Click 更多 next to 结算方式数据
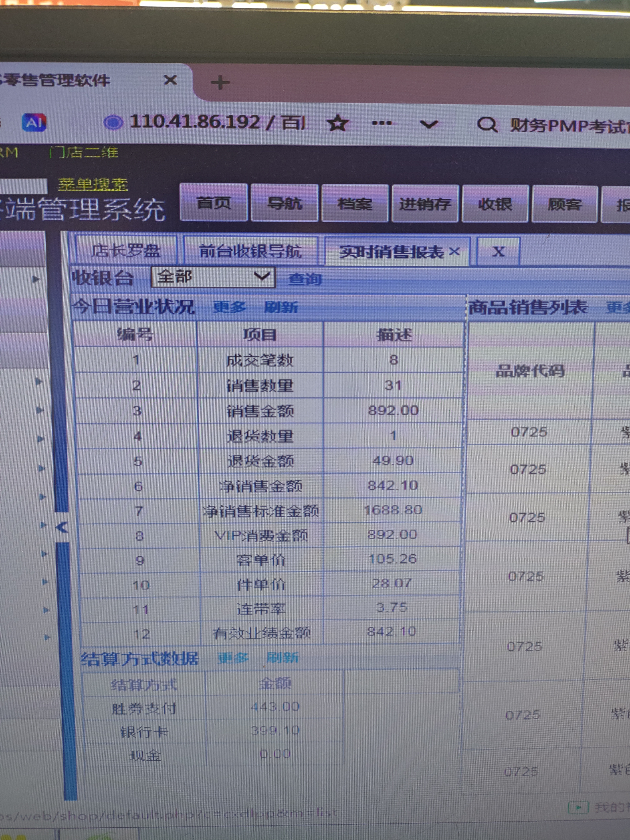The width and height of the screenshot is (630, 840). [x=233, y=658]
